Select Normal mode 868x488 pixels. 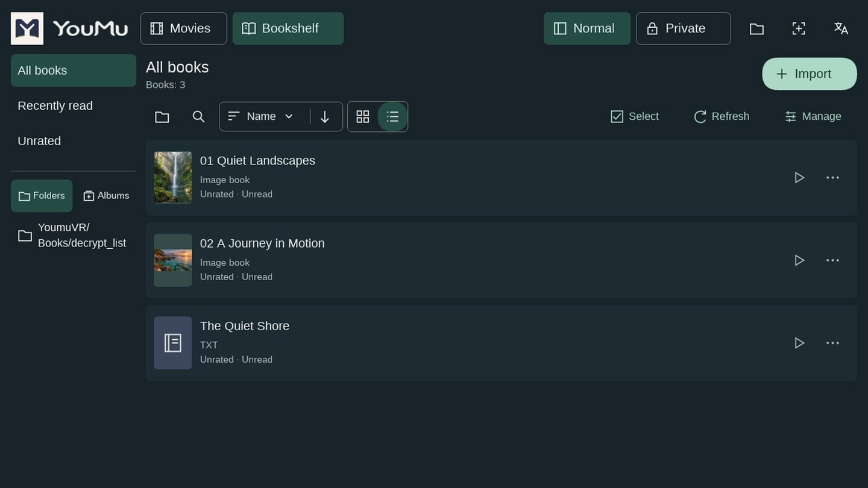tap(587, 28)
